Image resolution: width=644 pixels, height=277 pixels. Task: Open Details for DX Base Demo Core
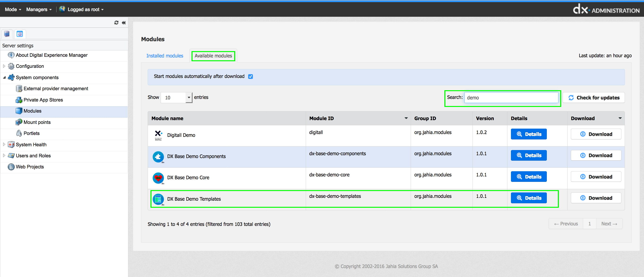click(x=529, y=177)
